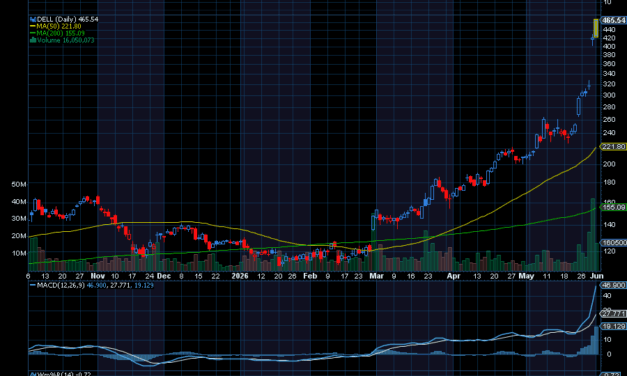The image size is (627, 376).
Task: Click the Mar label on date axis
Action: [x=376, y=276]
